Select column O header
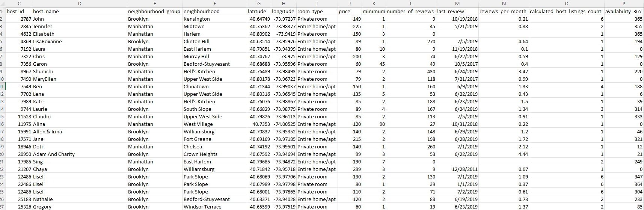 tap(567, 3)
